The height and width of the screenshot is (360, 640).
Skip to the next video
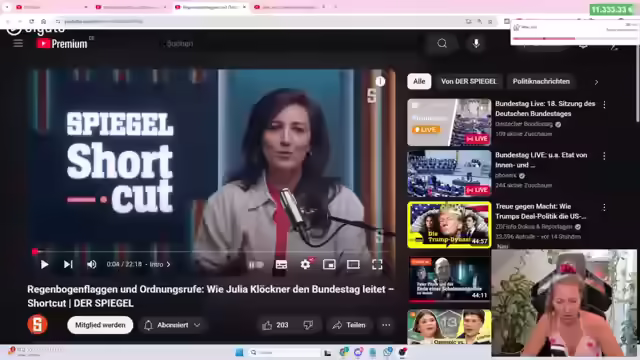pos(68,264)
